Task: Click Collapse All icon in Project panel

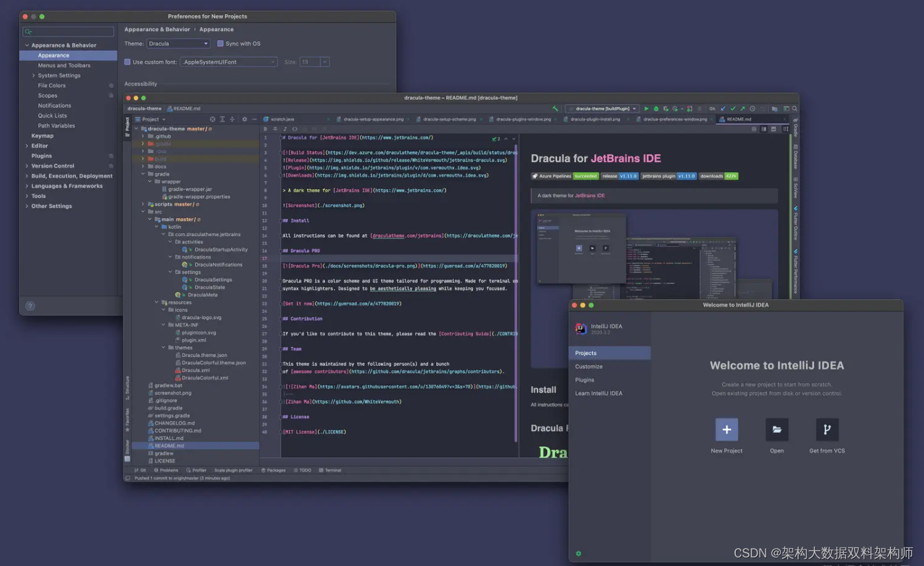Action: (232, 119)
